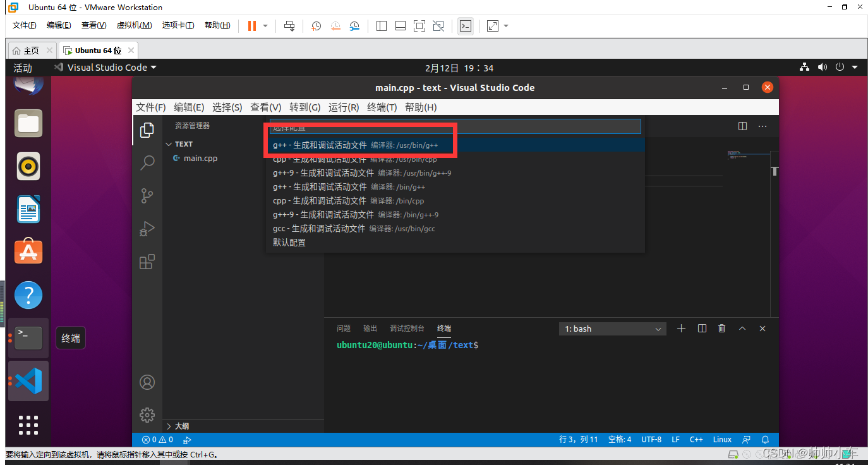
Task: Send Ctrl+Alt+Del to virtual machine
Action: (289, 26)
